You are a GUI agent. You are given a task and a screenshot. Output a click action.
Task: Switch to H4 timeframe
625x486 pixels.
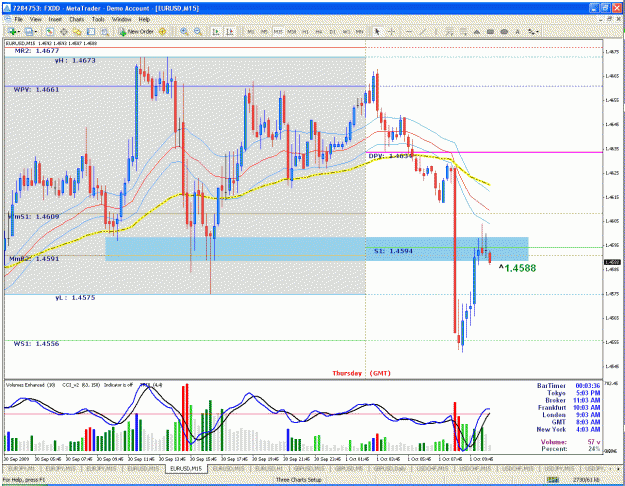[x=319, y=31]
